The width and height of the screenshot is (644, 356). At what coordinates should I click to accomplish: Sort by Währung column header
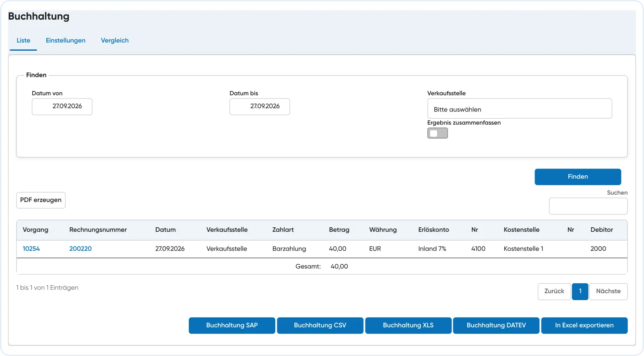pos(383,230)
